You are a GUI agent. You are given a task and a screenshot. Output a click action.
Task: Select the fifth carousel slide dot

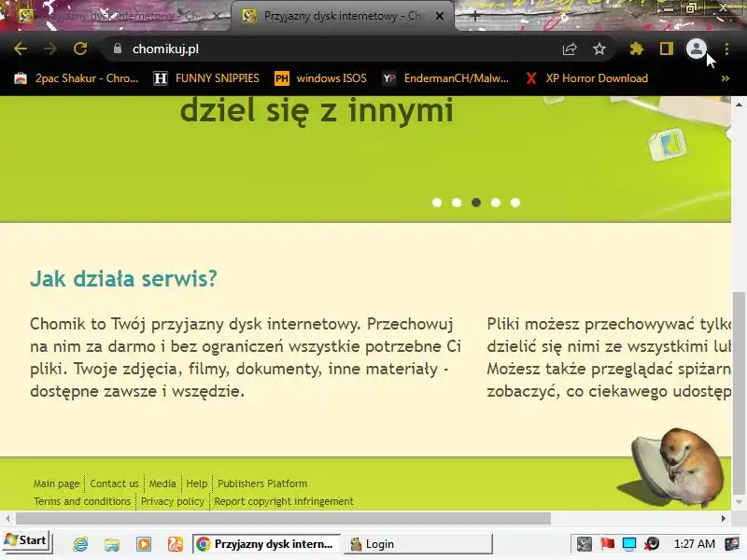click(x=515, y=203)
